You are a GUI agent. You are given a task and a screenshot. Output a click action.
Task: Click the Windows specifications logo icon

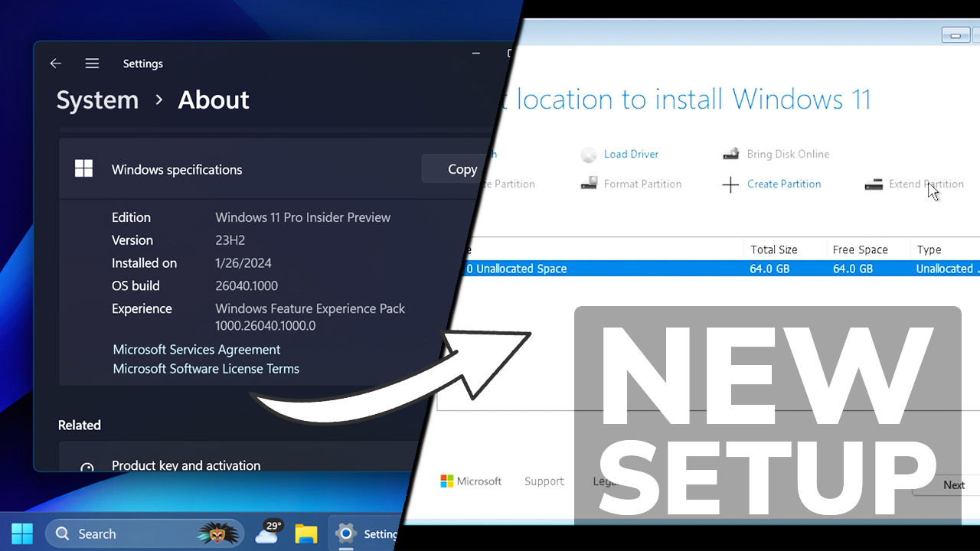(x=83, y=168)
